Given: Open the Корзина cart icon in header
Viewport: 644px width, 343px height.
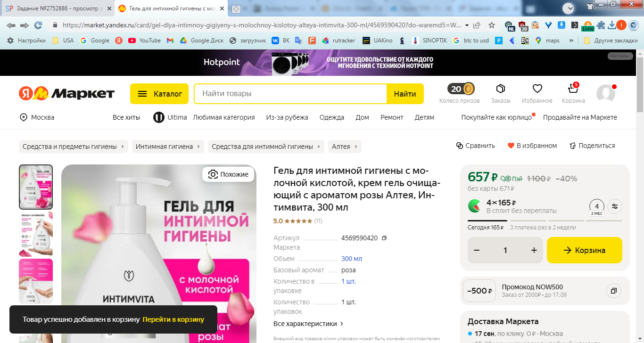Looking at the screenshot, I should (x=573, y=88).
